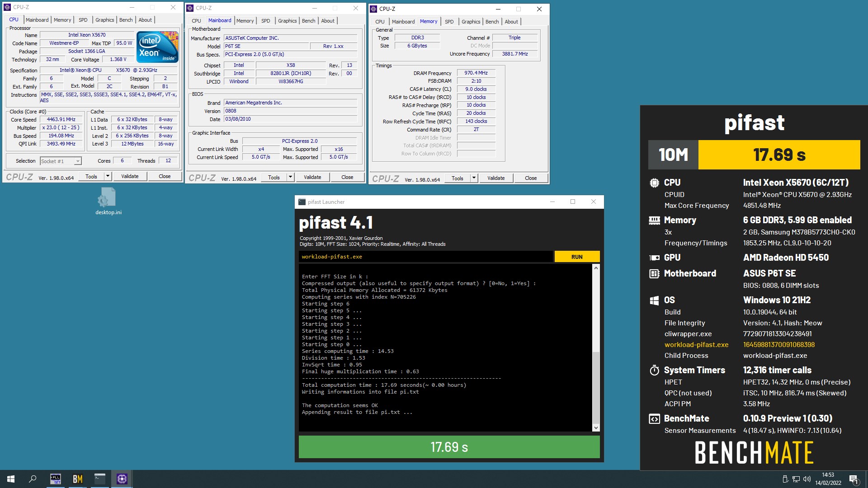Expand Tools dropdown arrow in Mainboard window

(290, 177)
